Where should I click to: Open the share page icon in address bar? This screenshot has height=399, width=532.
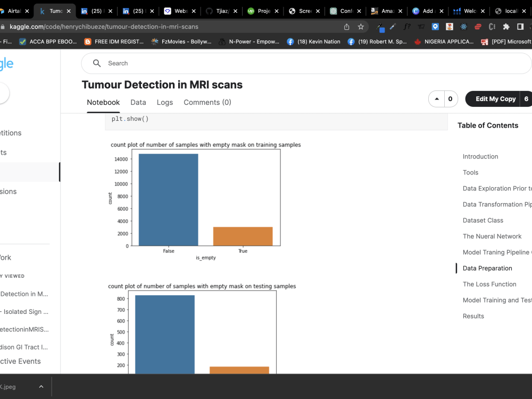coord(346,27)
